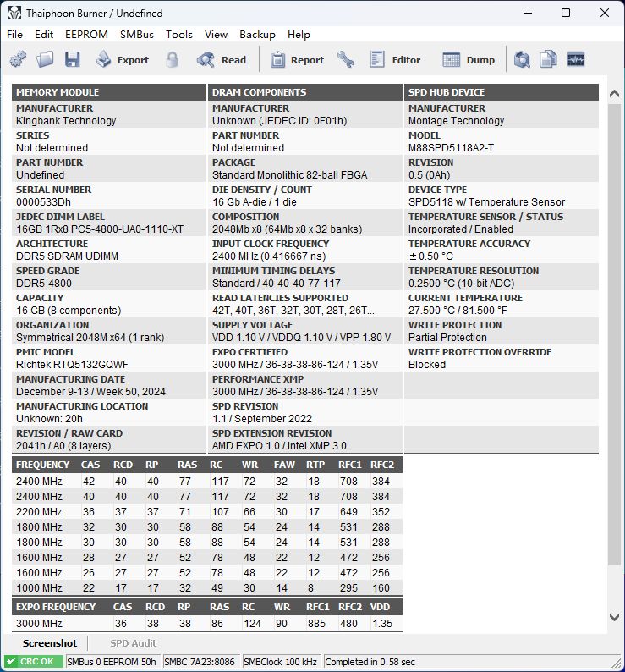
Task: Open the Report toolbar button
Action: [x=297, y=59]
